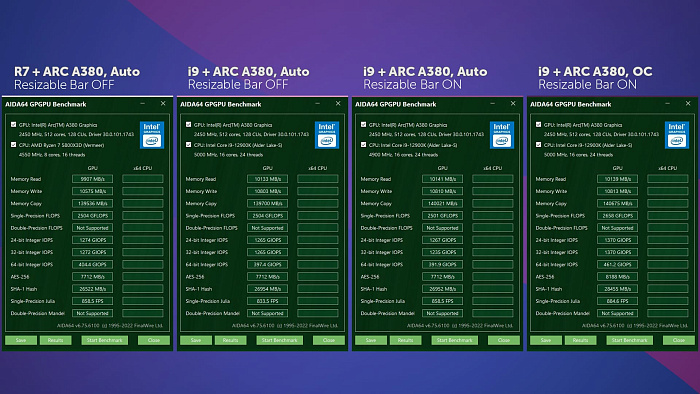This screenshot has height=394, width=700.
Task: Minimize the first AIDA64 GPGPU Benchmark window
Action: [x=142, y=104]
